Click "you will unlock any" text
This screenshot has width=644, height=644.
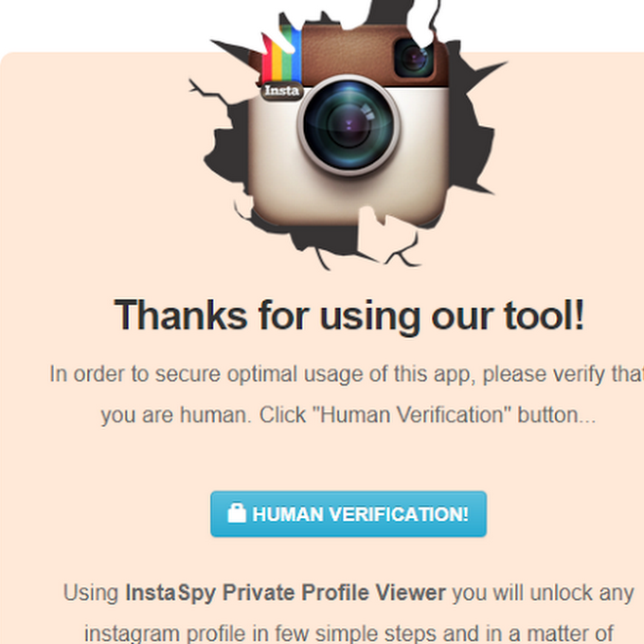(x=543, y=593)
